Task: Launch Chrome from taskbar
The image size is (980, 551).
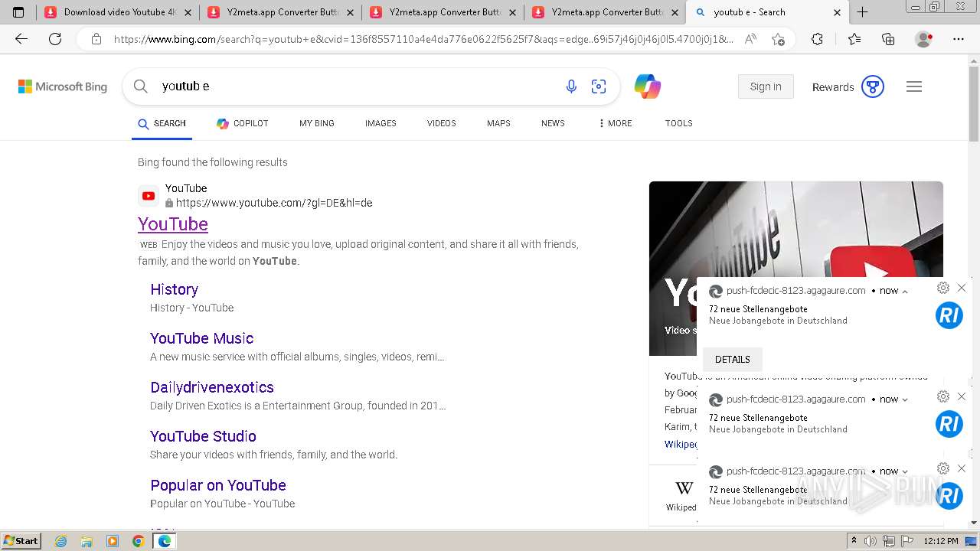Action: (138, 541)
